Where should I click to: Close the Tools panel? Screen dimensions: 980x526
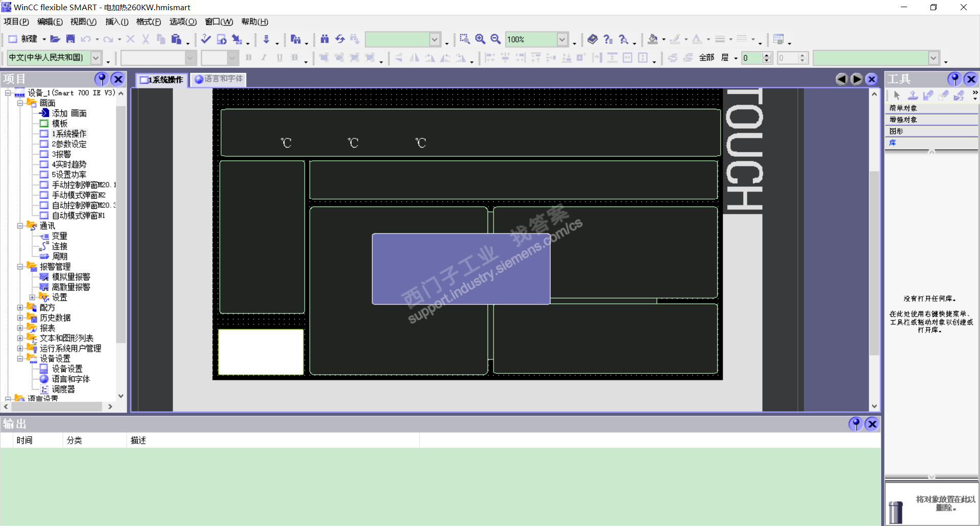[971, 79]
